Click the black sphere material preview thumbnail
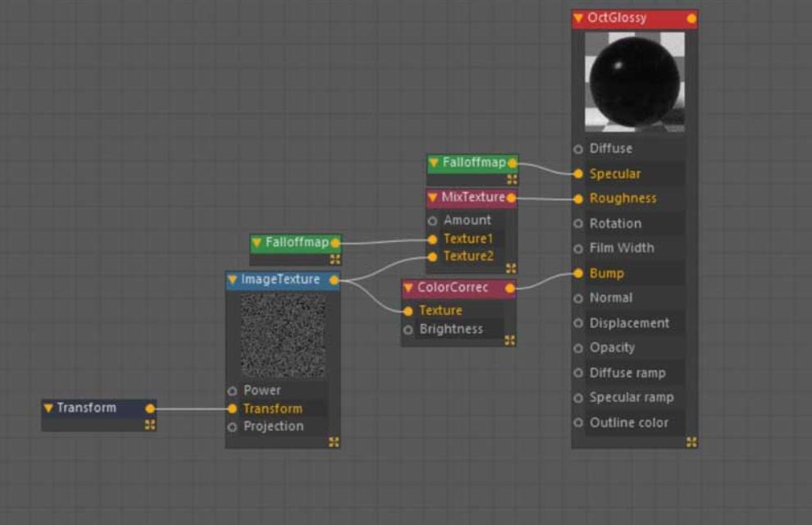Screen dimensions: 812x525 click(635, 82)
